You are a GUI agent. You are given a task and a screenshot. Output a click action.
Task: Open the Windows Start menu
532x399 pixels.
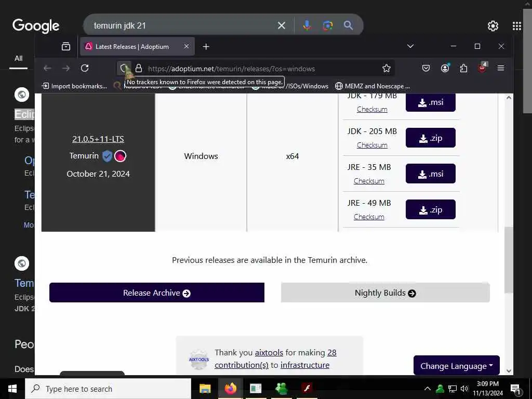[x=12, y=389]
